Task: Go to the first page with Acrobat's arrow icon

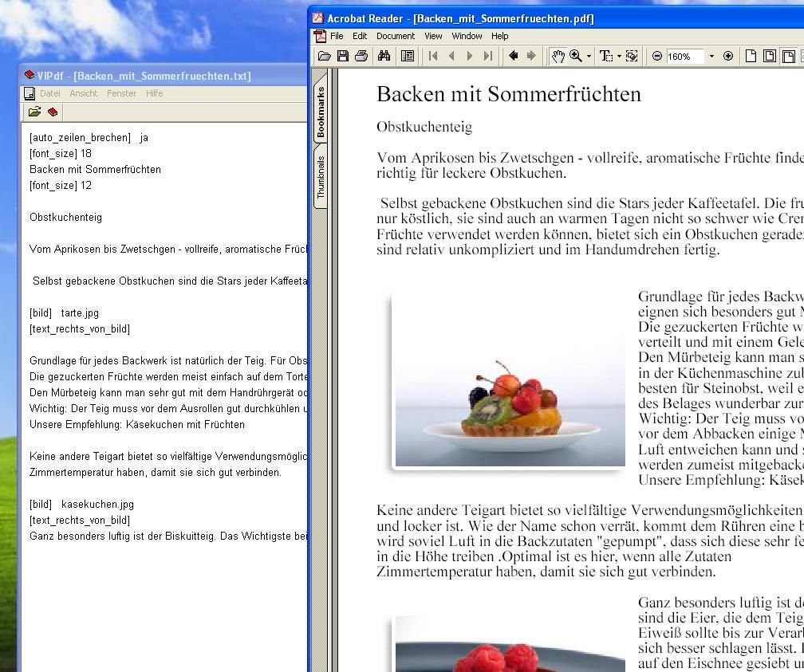Action: 433,56
